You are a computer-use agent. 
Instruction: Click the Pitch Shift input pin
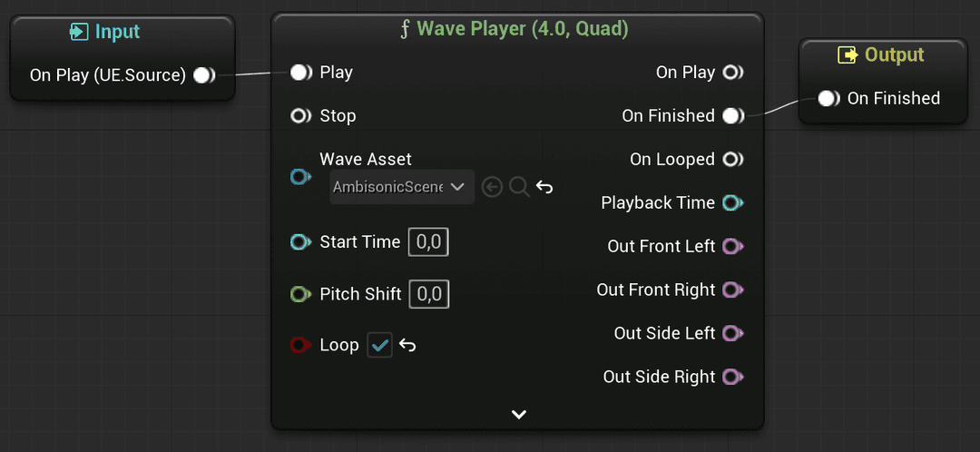point(300,294)
